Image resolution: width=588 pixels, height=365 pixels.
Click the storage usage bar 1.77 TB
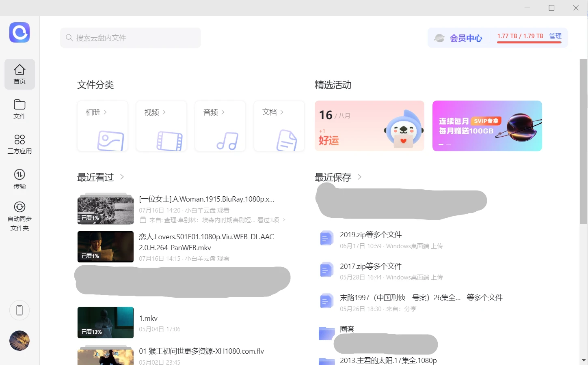click(x=520, y=36)
